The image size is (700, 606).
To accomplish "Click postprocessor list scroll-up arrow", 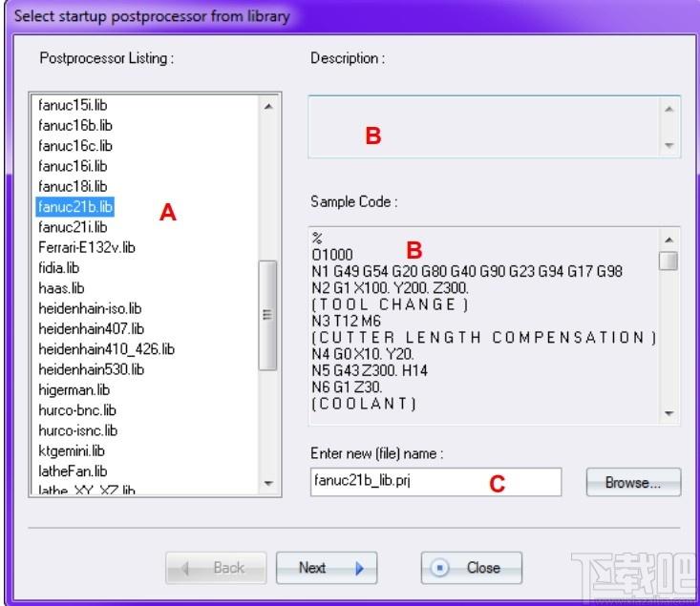I will coord(268,106).
